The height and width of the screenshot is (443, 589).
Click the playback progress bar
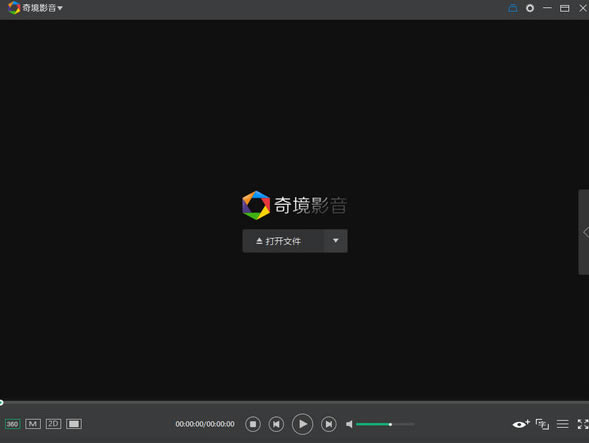(x=294, y=403)
